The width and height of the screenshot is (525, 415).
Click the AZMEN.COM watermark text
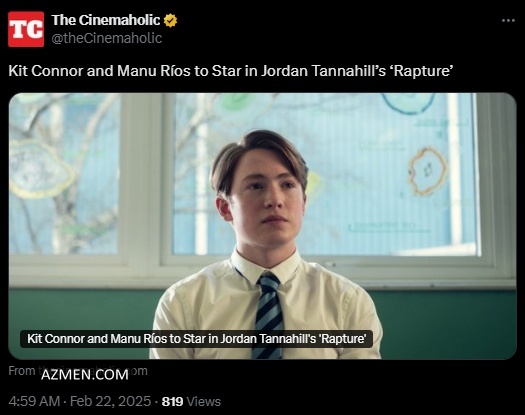85,374
